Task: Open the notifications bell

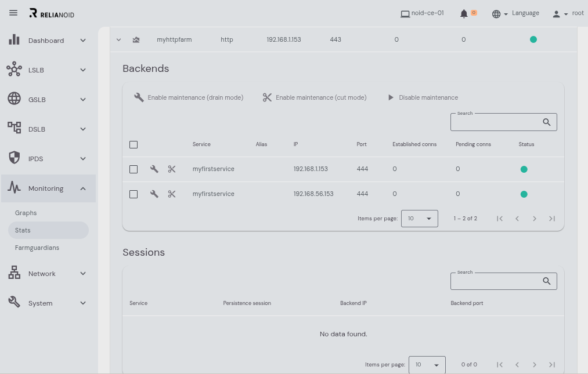Action: (464, 14)
